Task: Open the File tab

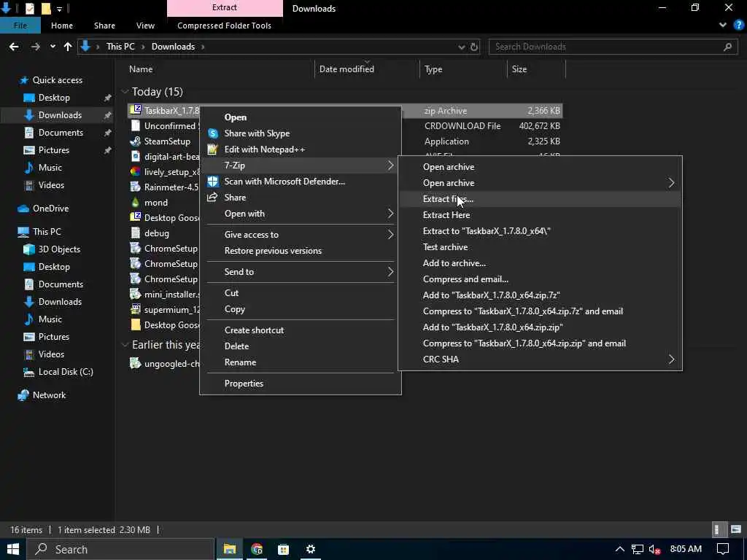Action: (20, 26)
